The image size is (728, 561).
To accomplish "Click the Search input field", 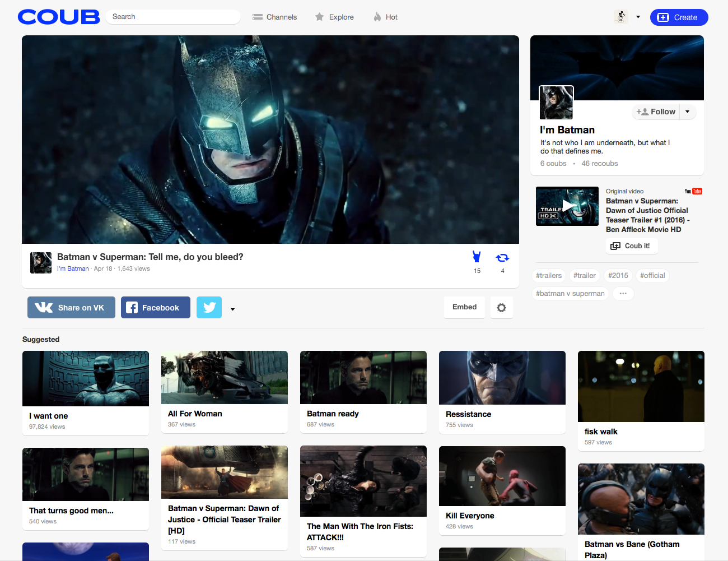I will coord(173,17).
